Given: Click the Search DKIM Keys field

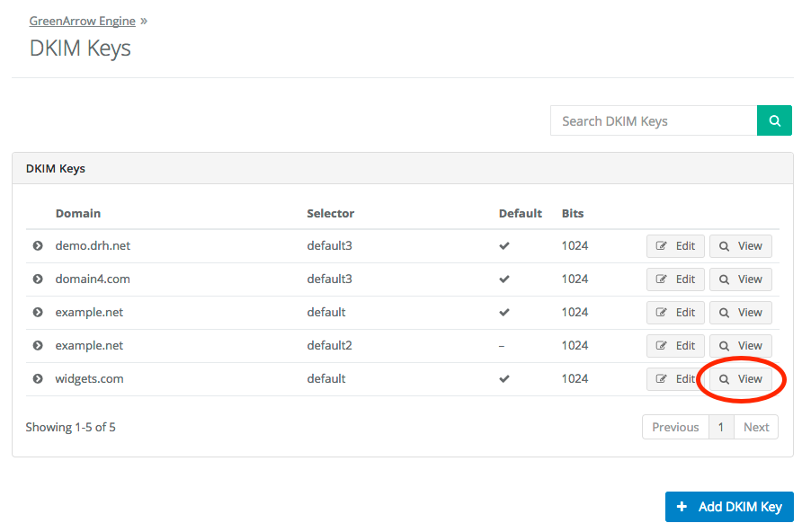Looking at the screenshot, I should tap(654, 120).
